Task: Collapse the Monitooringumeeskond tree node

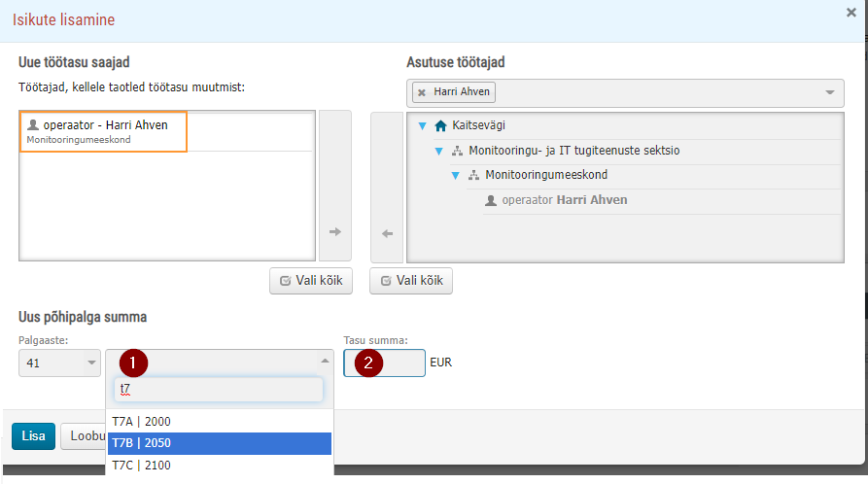Action: 456,176
